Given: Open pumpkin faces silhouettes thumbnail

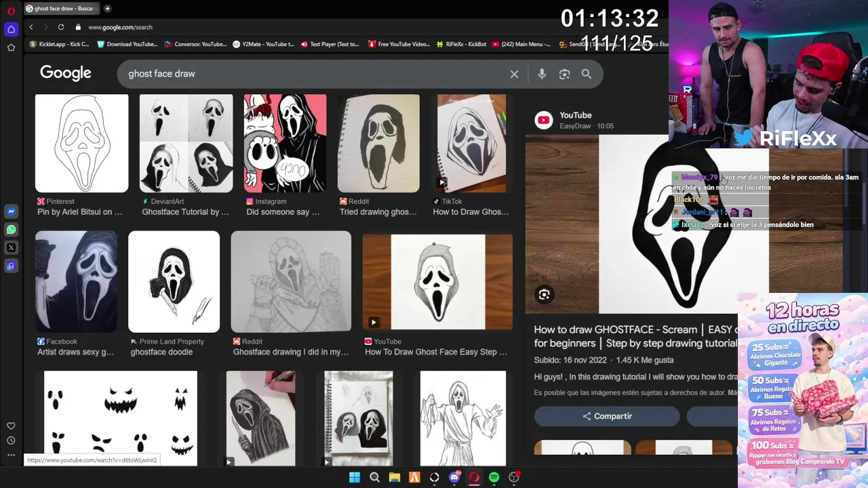Looking at the screenshot, I should point(121,418).
